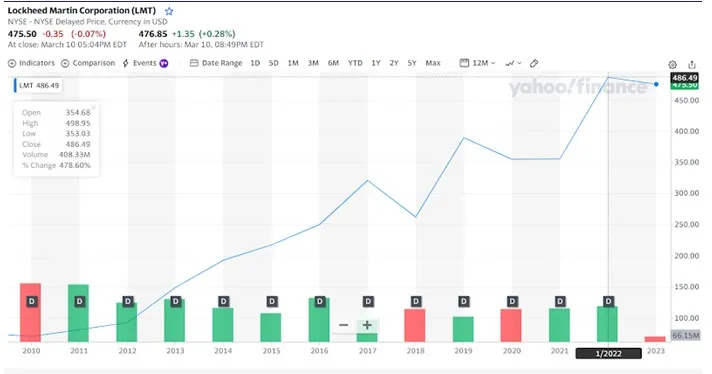
Task: Click the 2013 dividend D marker
Action: (x=176, y=301)
